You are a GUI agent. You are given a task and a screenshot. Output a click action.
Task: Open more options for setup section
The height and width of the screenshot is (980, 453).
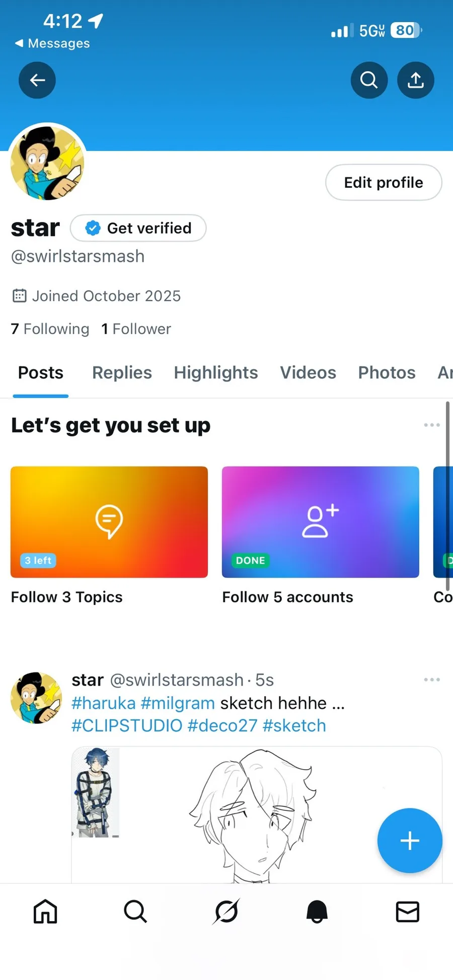(431, 425)
